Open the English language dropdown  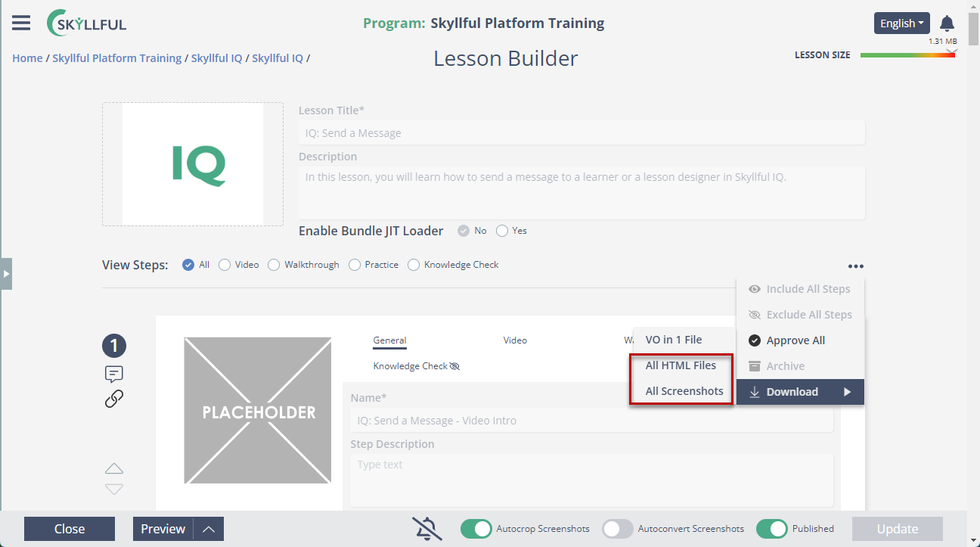(902, 23)
